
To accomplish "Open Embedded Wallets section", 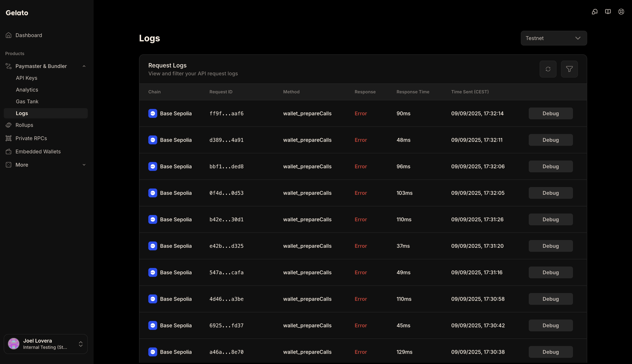I will [x=38, y=152].
